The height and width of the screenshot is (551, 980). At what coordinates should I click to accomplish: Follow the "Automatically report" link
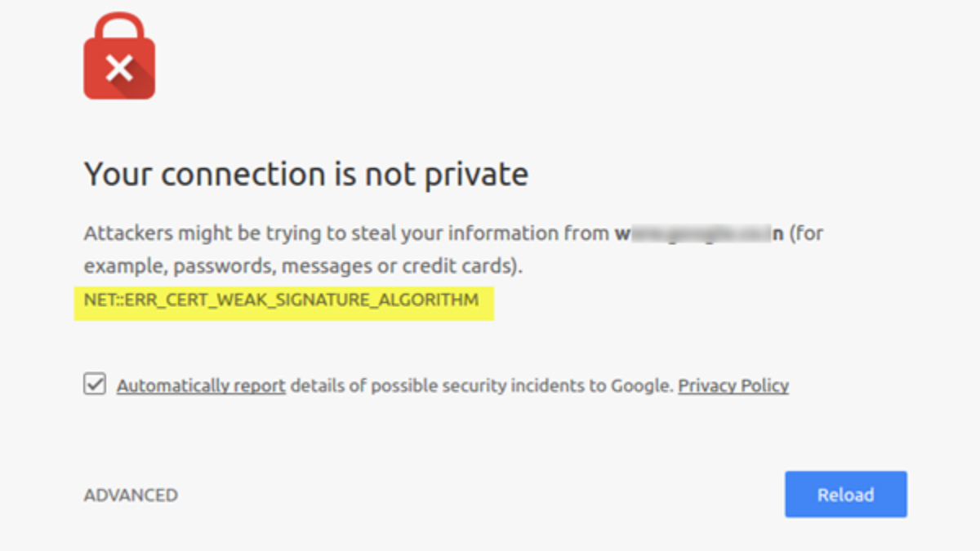point(201,385)
